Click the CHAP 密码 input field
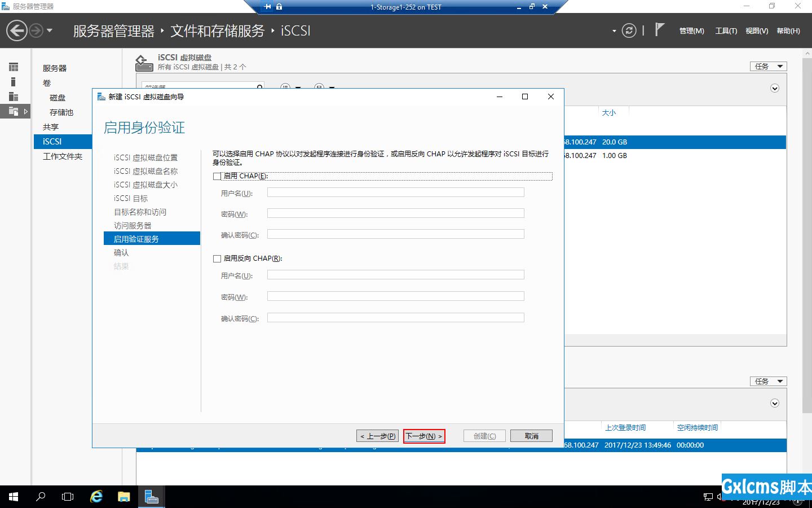The width and height of the screenshot is (812, 508). point(395,213)
